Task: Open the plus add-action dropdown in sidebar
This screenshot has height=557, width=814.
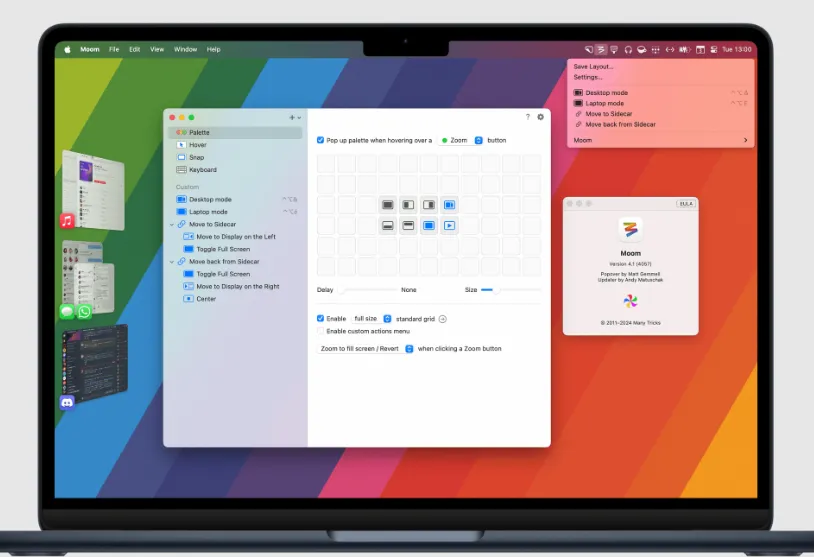Action: click(295, 117)
